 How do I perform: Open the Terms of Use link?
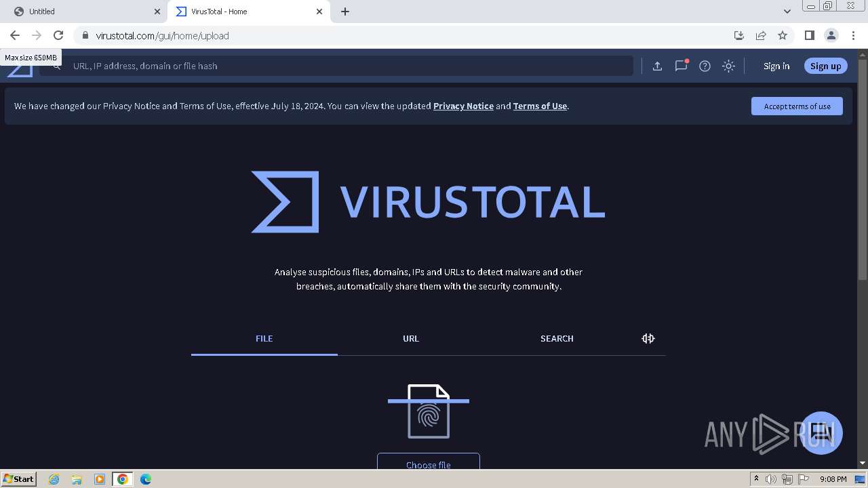coord(540,106)
